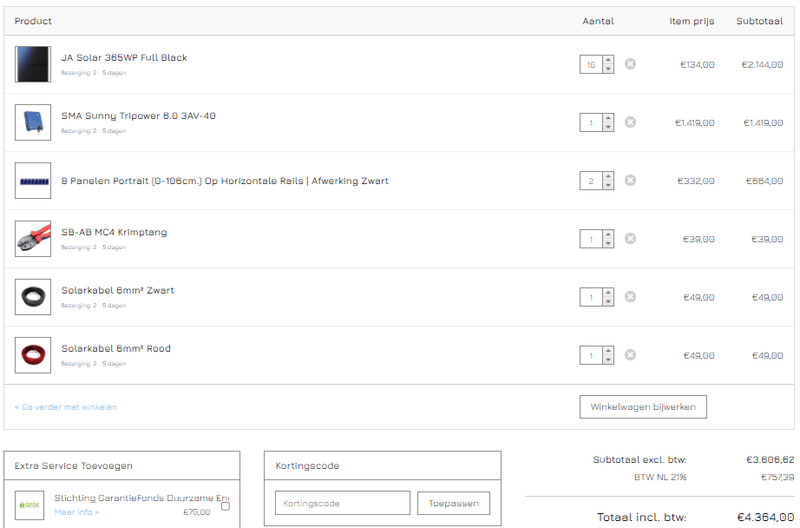Viewport: 800px width, 528px height.
Task: Open JA Solar panel product thumbnail
Action: coord(33,64)
